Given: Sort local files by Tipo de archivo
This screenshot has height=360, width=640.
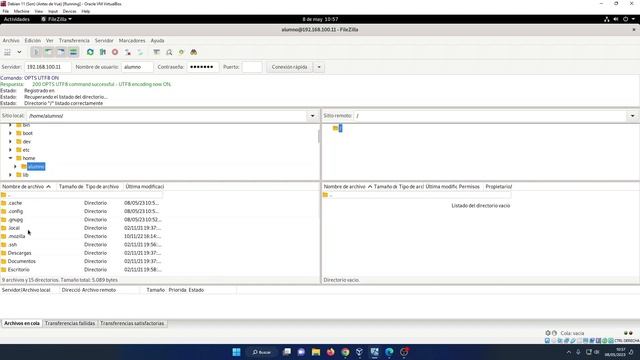Looking at the screenshot, I should [102, 187].
